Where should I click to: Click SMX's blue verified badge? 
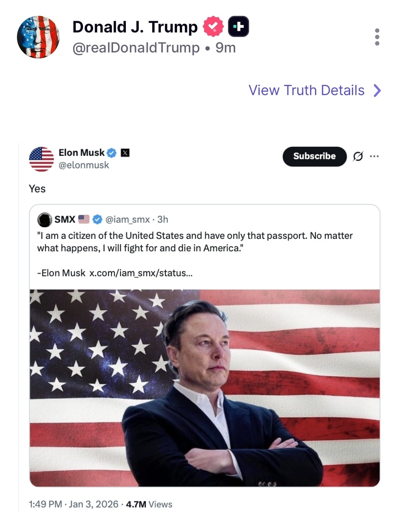click(97, 219)
